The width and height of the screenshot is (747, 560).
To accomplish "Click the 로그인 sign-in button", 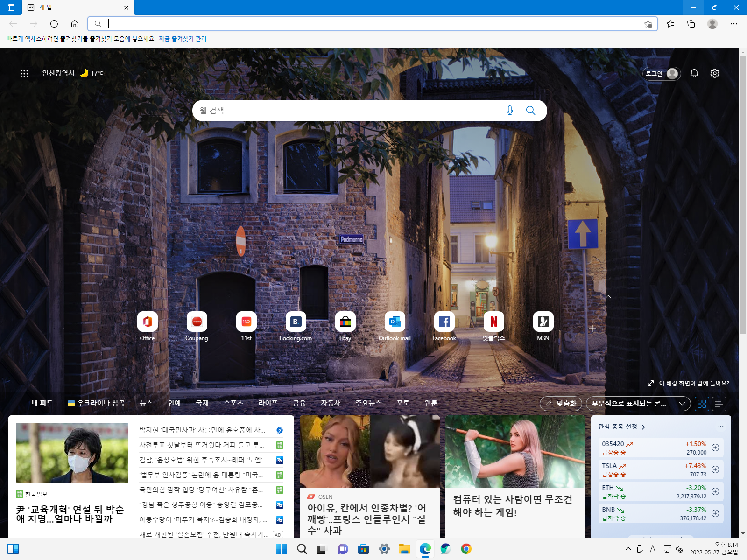I will point(662,73).
